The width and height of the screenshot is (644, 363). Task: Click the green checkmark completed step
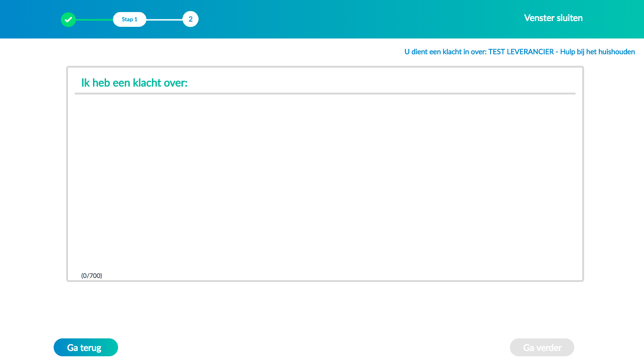68,19
